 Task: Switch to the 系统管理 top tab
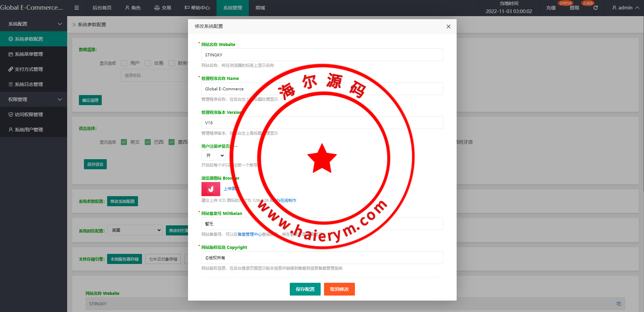[233, 8]
